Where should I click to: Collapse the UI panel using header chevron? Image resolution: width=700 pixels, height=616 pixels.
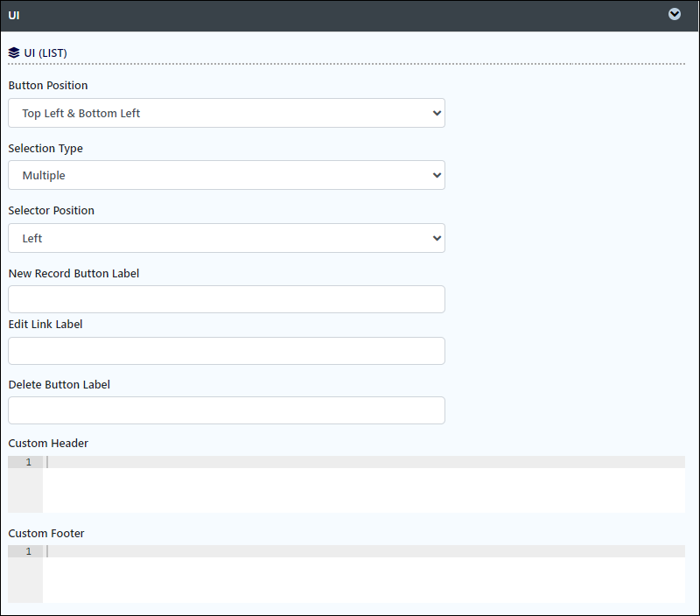(674, 14)
